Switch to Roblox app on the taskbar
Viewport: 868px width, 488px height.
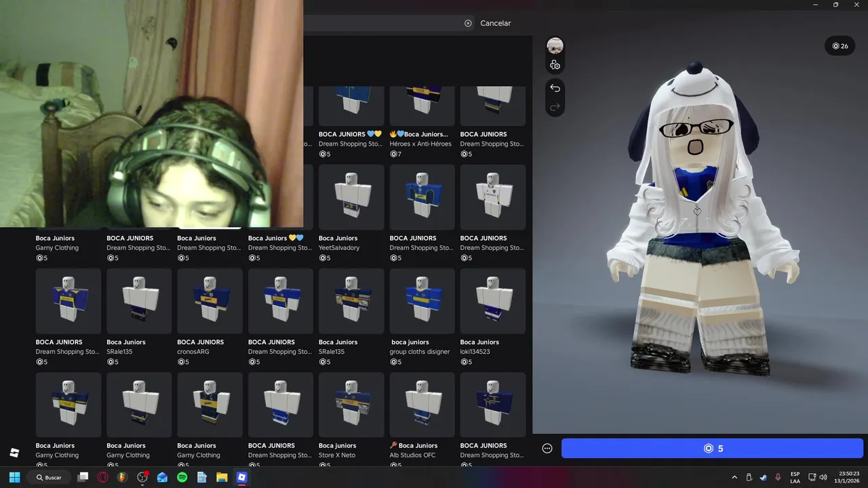point(241,477)
